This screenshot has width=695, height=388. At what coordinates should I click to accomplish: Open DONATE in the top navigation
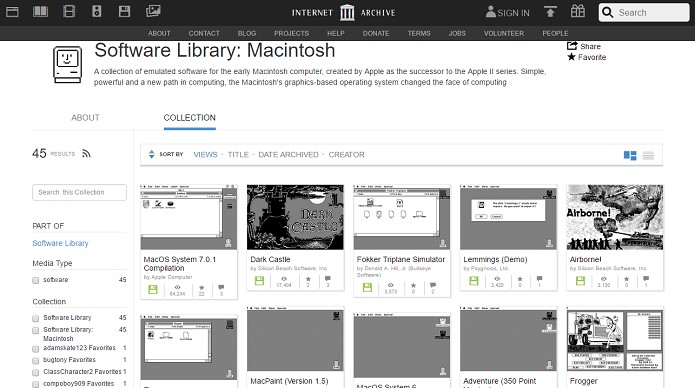coord(376,33)
